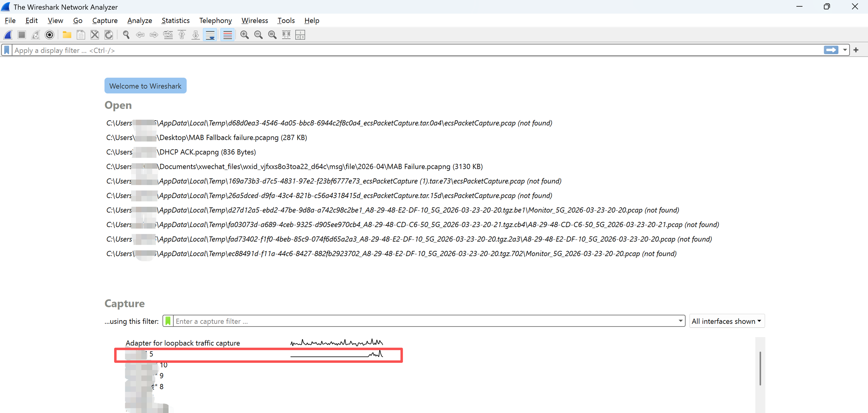868x413 pixels.
Task: Click the display filter input field
Action: click(x=417, y=50)
